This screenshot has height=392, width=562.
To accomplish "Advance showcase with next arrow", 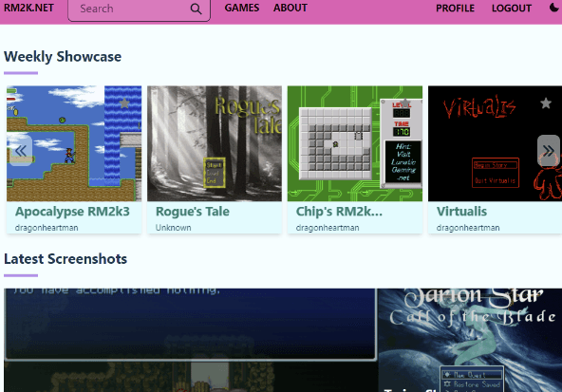I will tap(549, 151).
